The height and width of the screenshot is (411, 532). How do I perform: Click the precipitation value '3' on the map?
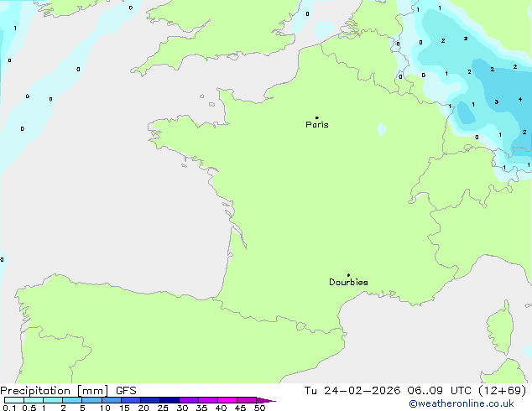(497, 101)
